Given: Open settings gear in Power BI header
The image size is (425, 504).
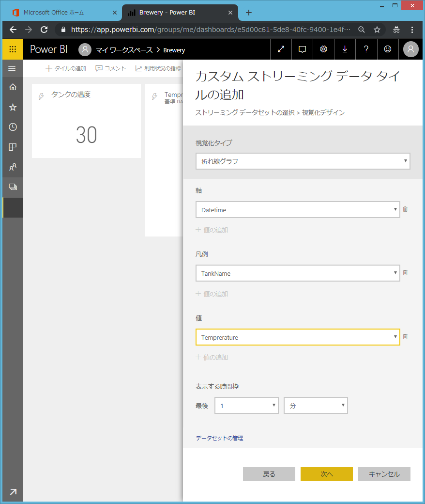Looking at the screenshot, I should [x=323, y=49].
